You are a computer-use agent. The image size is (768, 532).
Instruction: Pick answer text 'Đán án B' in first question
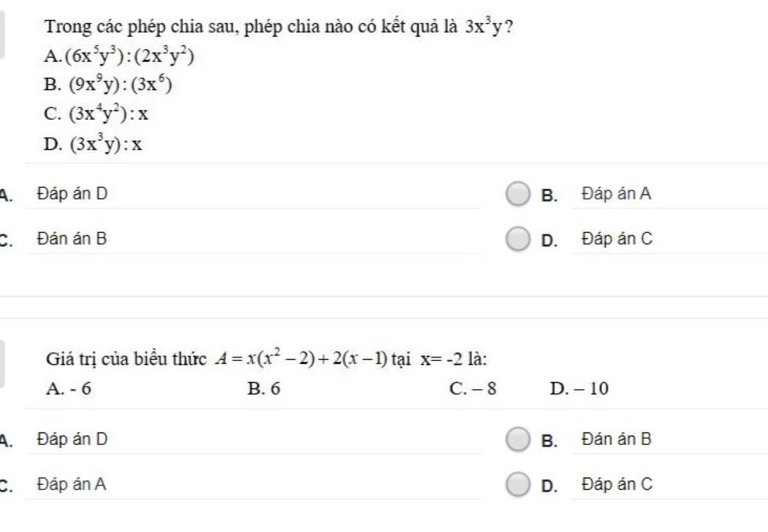tap(72, 240)
